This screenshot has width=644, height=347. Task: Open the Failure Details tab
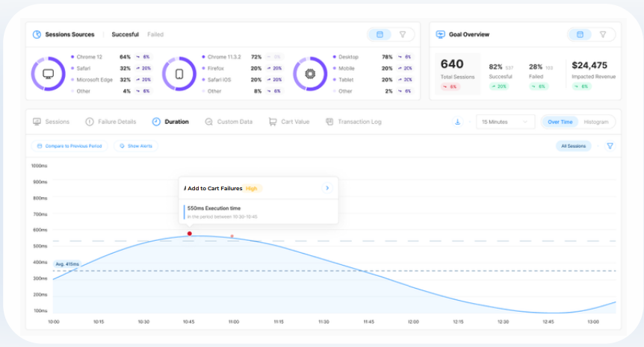tap(111, 122)
